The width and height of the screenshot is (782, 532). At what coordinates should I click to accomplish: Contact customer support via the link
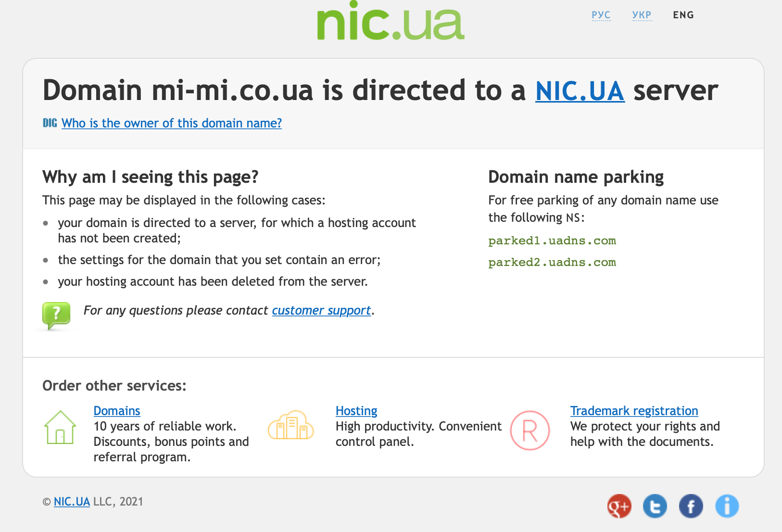pyautogui.click(x=321, y=310)
